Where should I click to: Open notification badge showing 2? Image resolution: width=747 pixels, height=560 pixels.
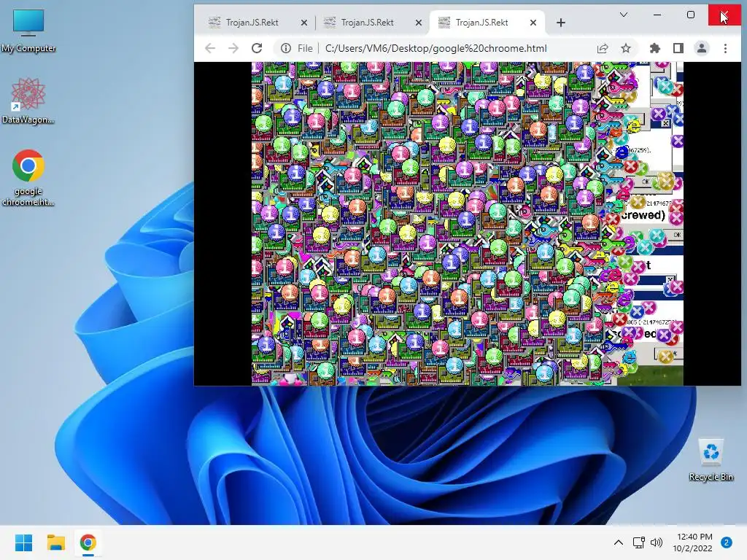[x=726, y=542]
